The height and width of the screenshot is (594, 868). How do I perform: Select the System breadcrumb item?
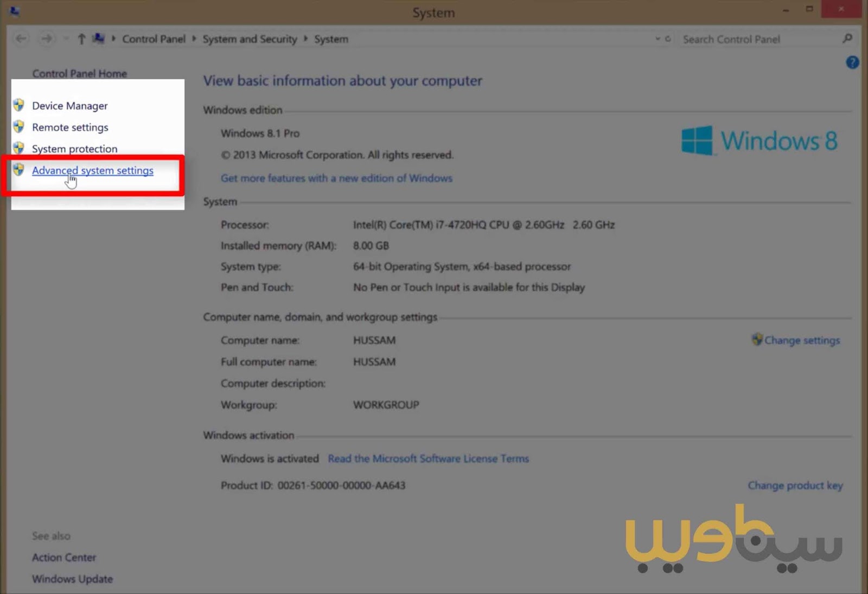click(x=331, y=39)
